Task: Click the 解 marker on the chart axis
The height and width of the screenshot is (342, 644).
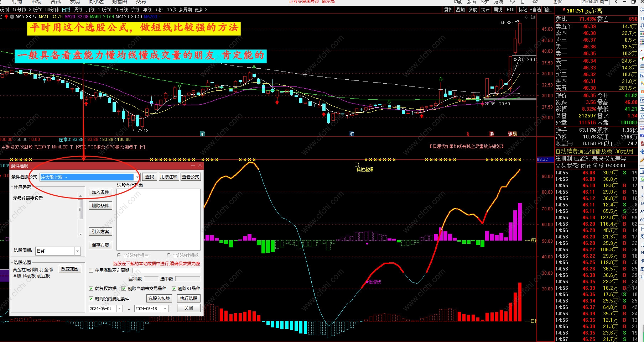Action: click(x=202, y=134)
